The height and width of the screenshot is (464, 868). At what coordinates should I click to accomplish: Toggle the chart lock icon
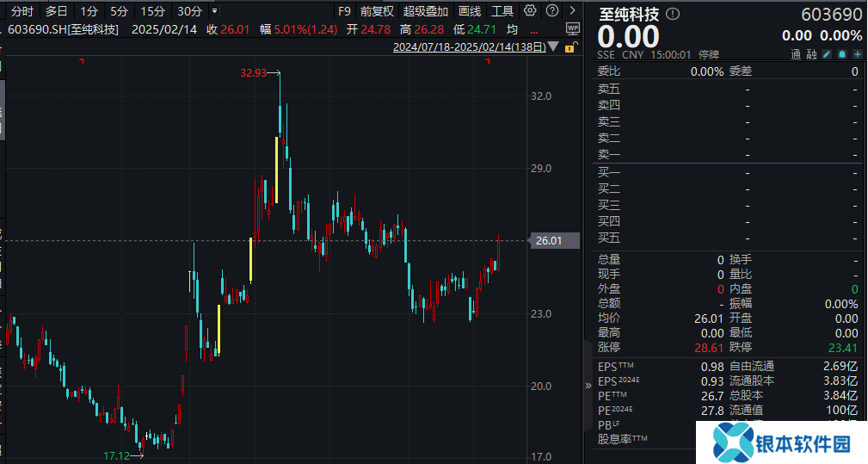[571, 47]
